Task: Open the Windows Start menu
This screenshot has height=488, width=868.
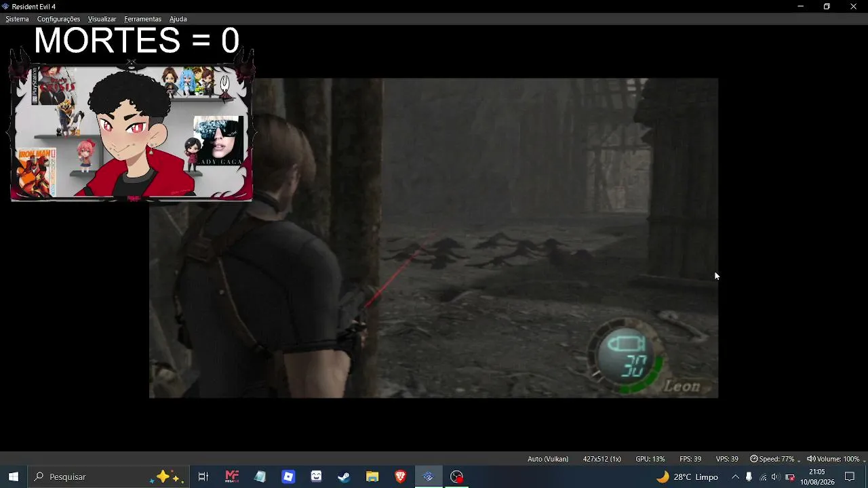Action: pyautogui.click(x=14, y=476)
